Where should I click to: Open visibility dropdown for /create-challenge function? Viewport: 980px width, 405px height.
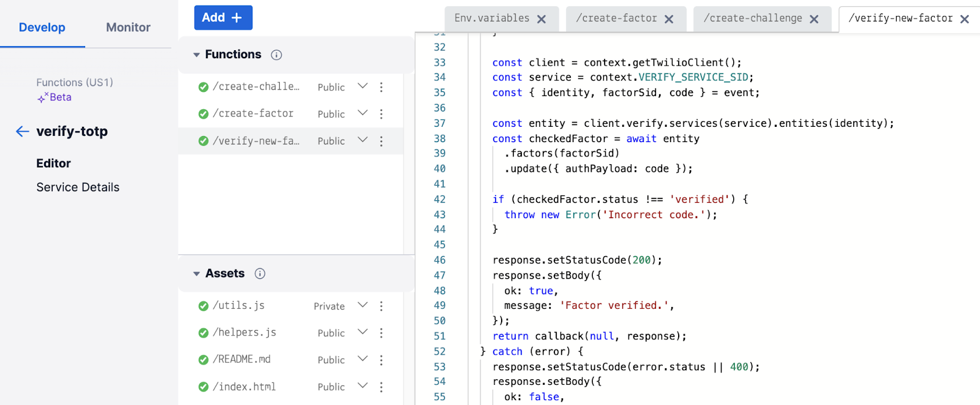tap(363, 86)
